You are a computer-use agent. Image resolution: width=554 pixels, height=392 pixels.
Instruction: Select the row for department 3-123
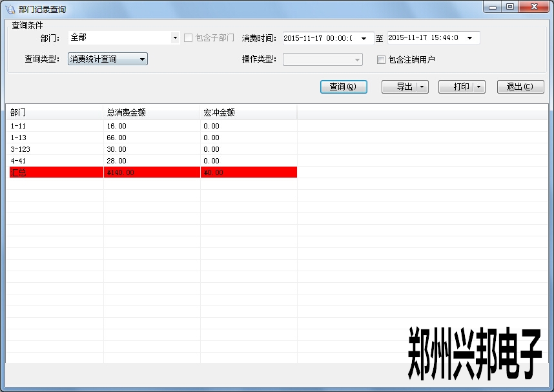tap(56, 149)
